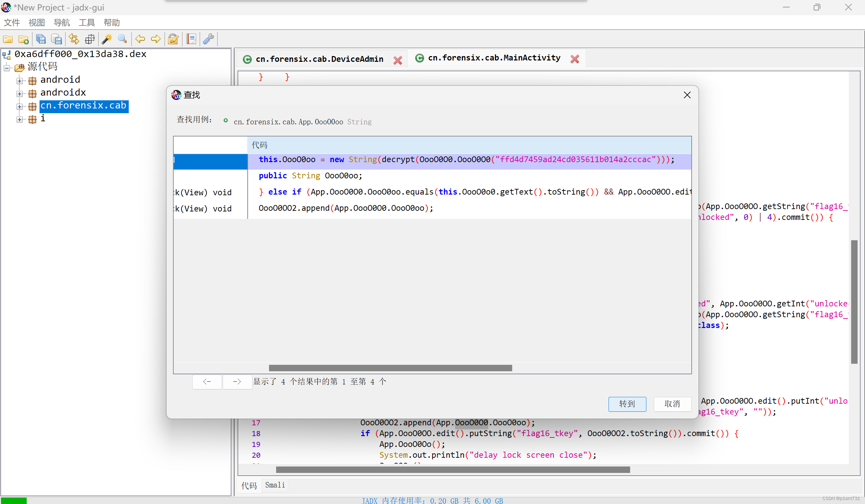Toggle sync with editor arrows icon
865x504 pixels.
coord(74,39)
